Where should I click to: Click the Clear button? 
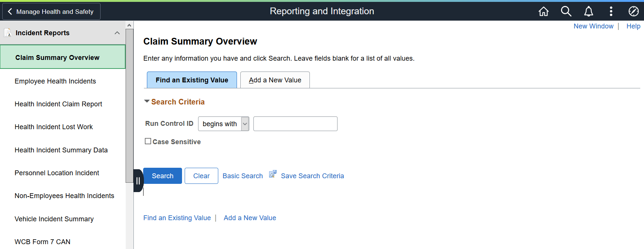(x=201, y=176)
